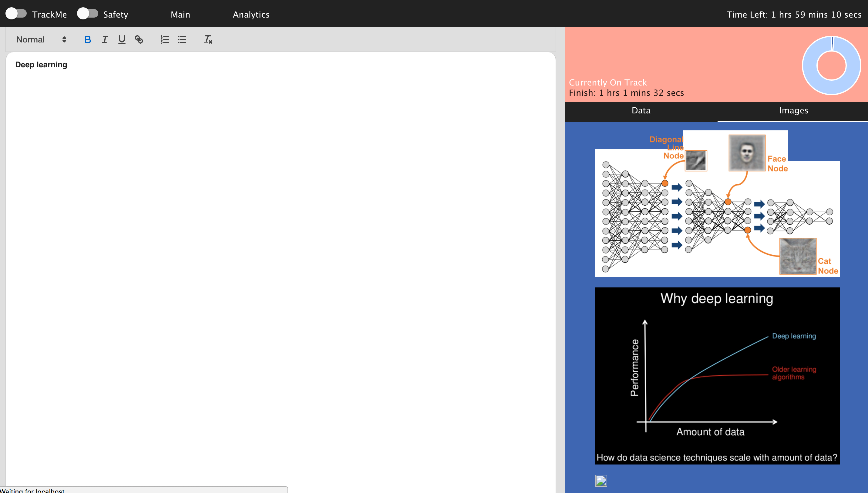Turn on the Safety switch

87,14
